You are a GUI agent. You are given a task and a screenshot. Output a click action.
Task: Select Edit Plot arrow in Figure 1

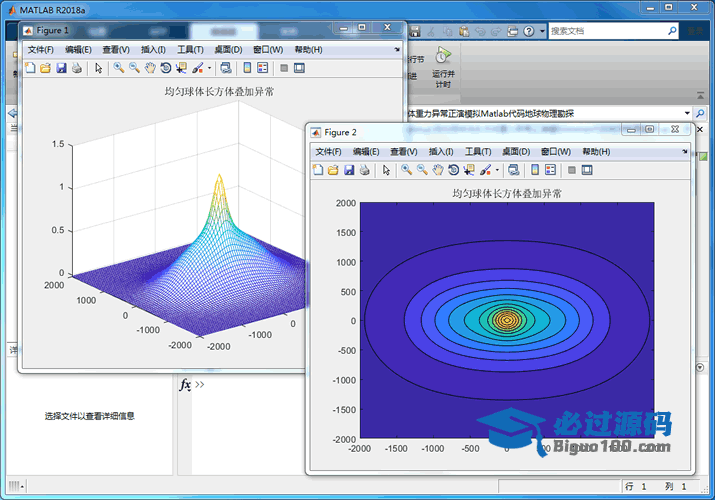click(x=98, y=68)
